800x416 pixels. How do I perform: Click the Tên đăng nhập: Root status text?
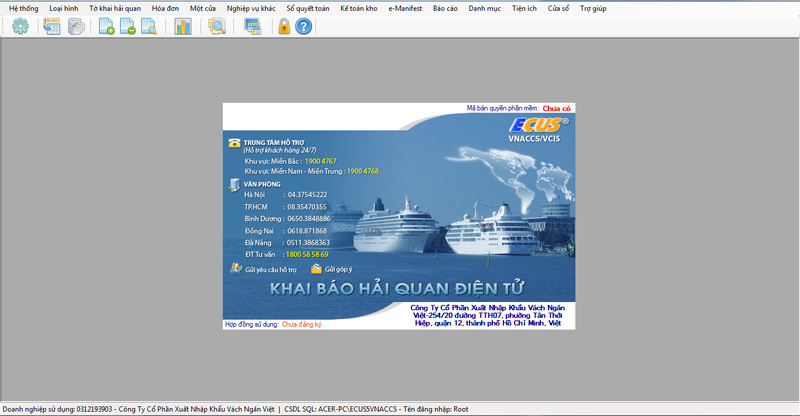coord(436,409)
